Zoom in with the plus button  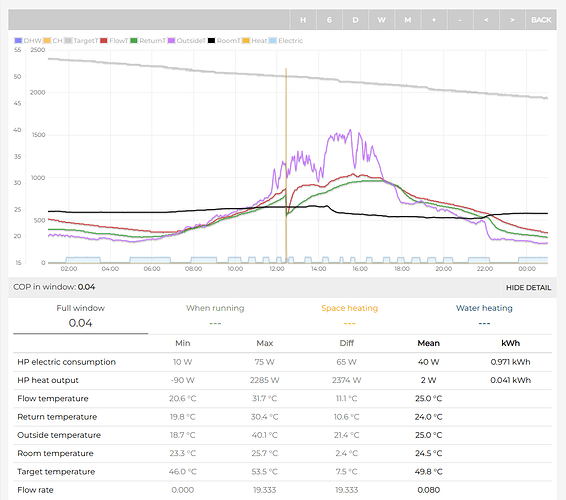(x=434, y=20)
